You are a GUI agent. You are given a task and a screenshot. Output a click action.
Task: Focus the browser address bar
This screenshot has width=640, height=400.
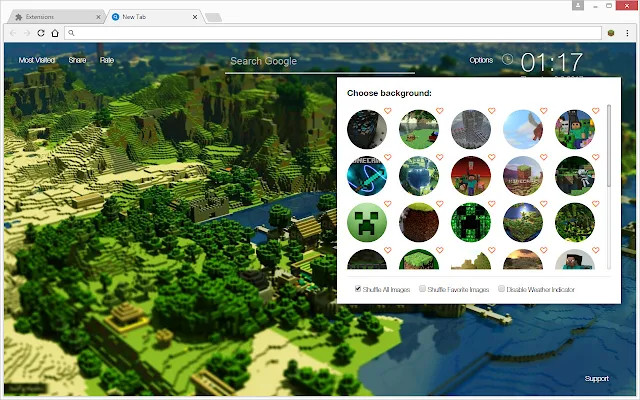(333, 33)
